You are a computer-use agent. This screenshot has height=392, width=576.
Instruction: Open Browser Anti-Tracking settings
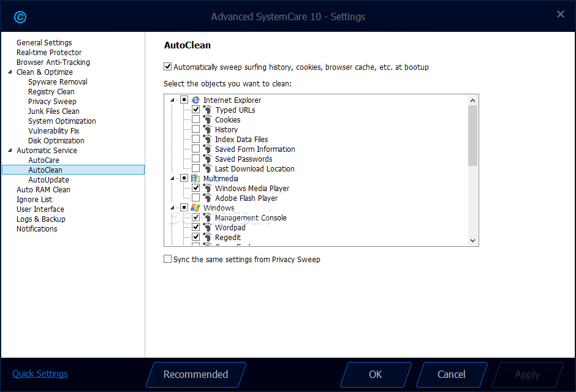click(53, 62)
